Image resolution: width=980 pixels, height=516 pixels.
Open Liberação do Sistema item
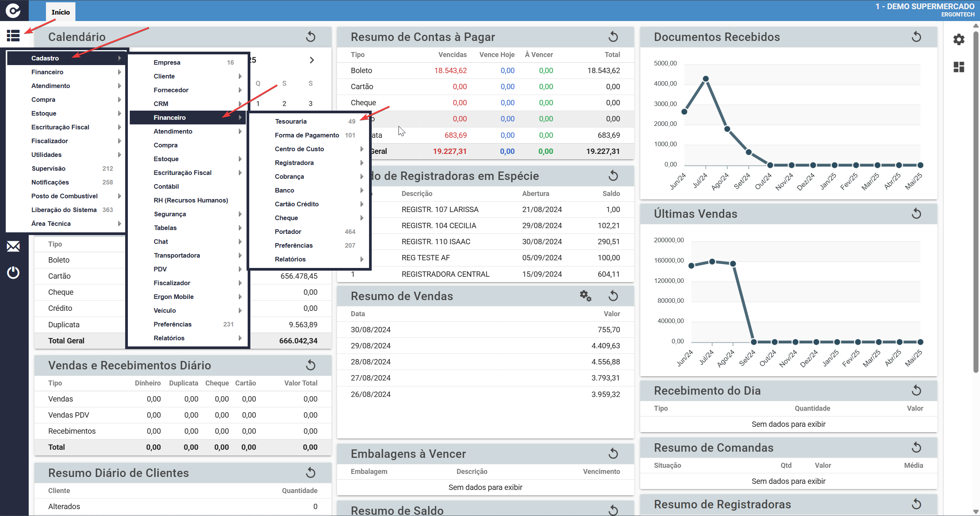point(66,210)
